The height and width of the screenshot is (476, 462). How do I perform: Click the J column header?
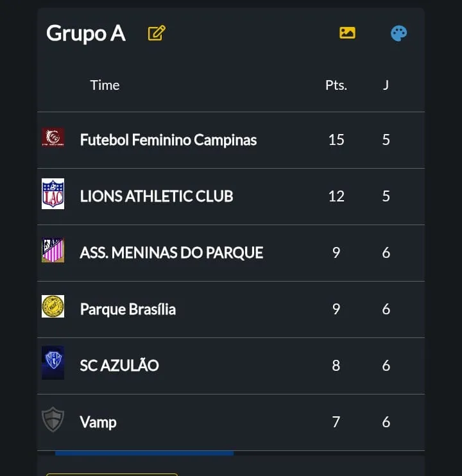tap(386, 85)
